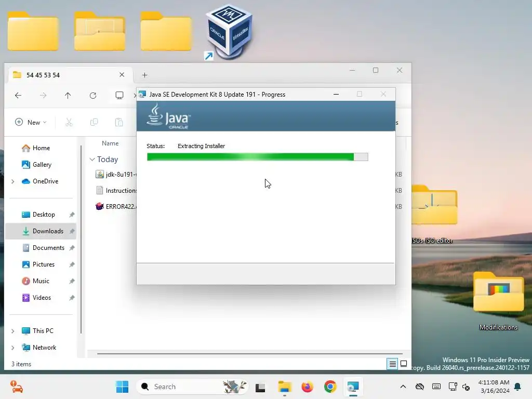Screen dimensions: 532x399
Task: Select Network in navigation pane
Action: point(44,348)
